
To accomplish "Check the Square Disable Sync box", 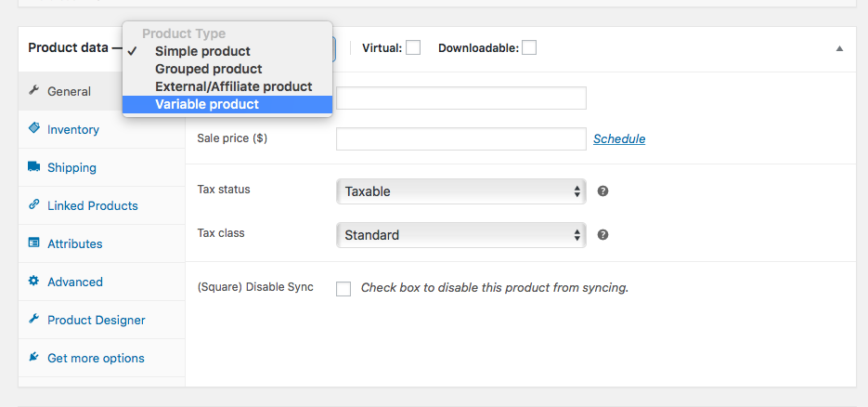I will point(343,288).
